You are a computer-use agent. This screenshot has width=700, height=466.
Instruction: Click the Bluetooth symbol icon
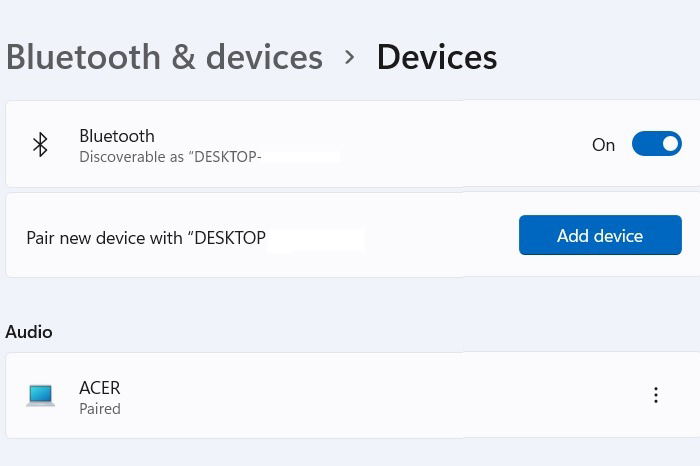(40, 145)
